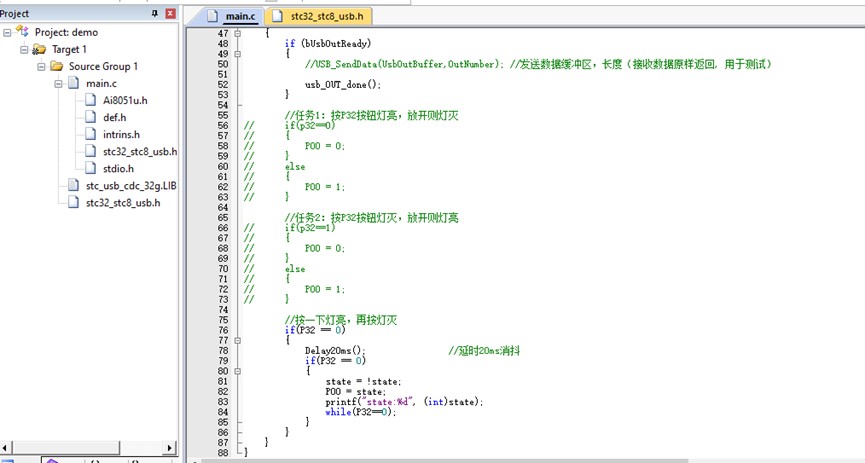Collapse the Project: demo tree node
Screen dimensions: 865x463
[x=8, y=32]
